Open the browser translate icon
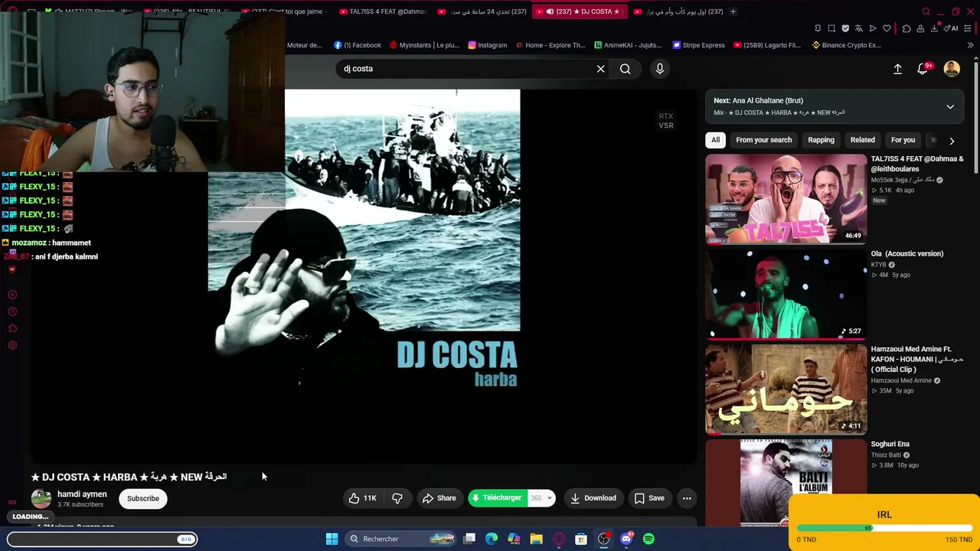The height and width of the screenshot is (551, 980). (x=859, y=28)
